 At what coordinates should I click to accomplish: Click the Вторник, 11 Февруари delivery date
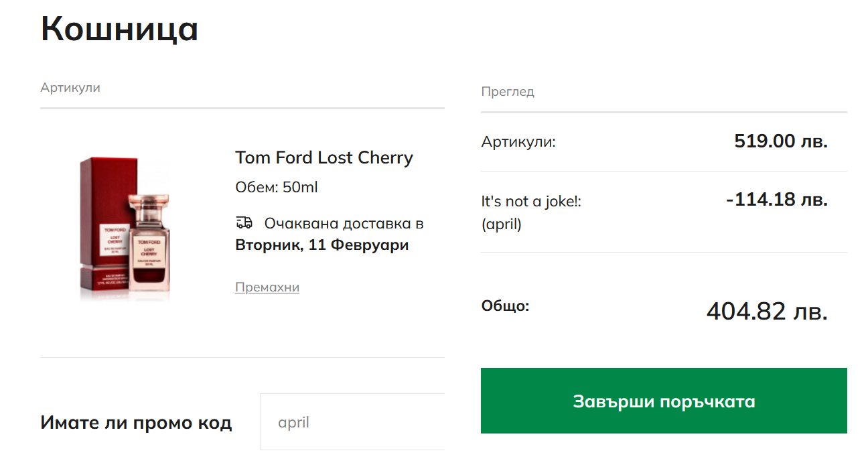tap(321, 245)
